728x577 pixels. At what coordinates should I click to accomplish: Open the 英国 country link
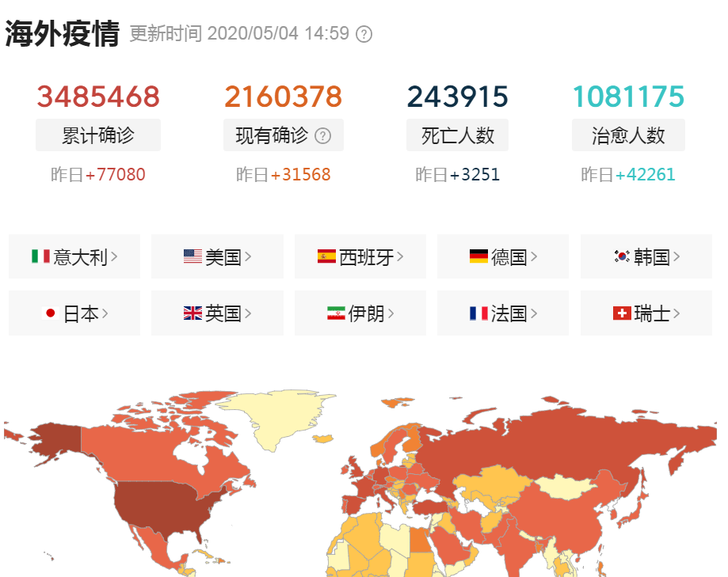coord(217,313)
